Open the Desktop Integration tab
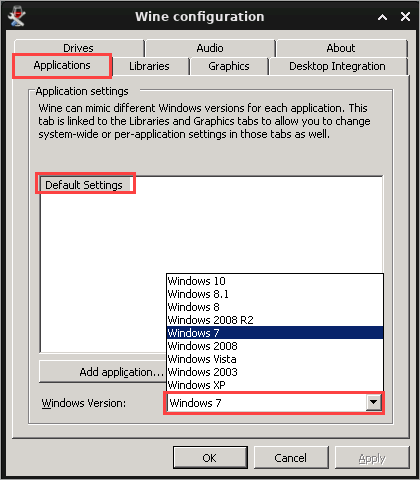This screenshot has height=480, width=420. pyautogui.click(x=338, y=66)
